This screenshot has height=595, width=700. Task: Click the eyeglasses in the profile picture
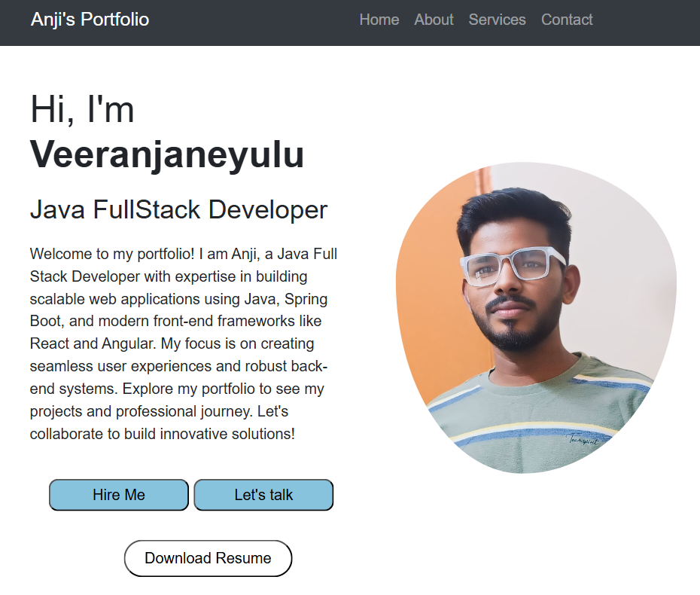[512, 265]
